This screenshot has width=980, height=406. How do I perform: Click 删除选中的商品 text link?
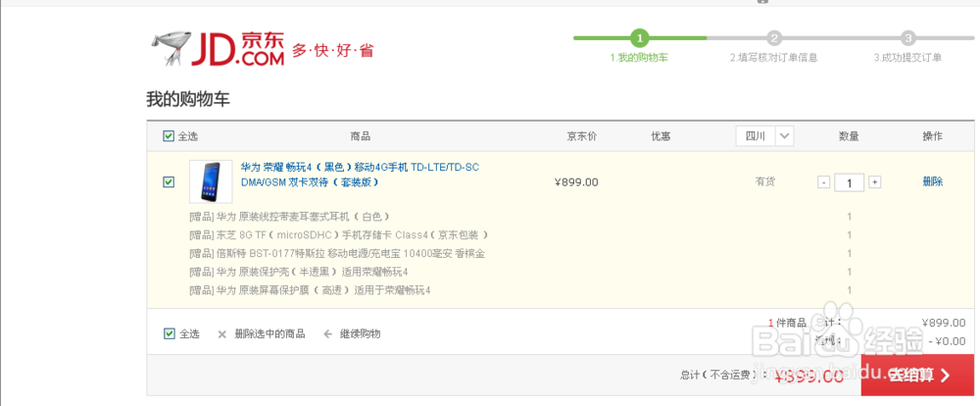269,334
